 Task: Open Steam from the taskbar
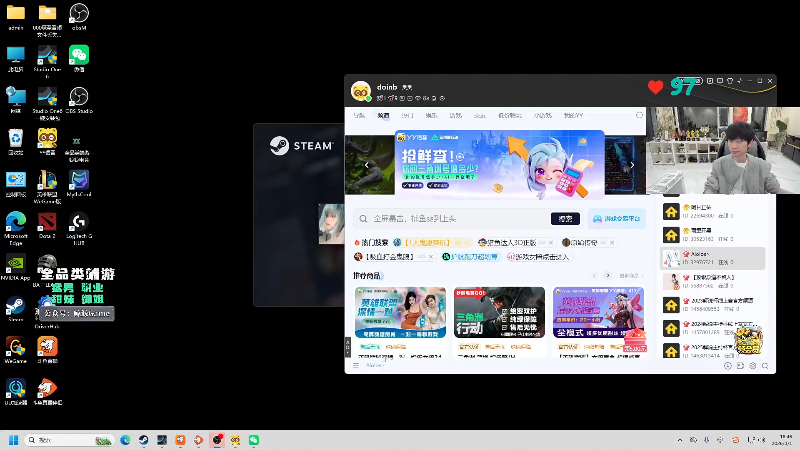[x=143, y=440]
